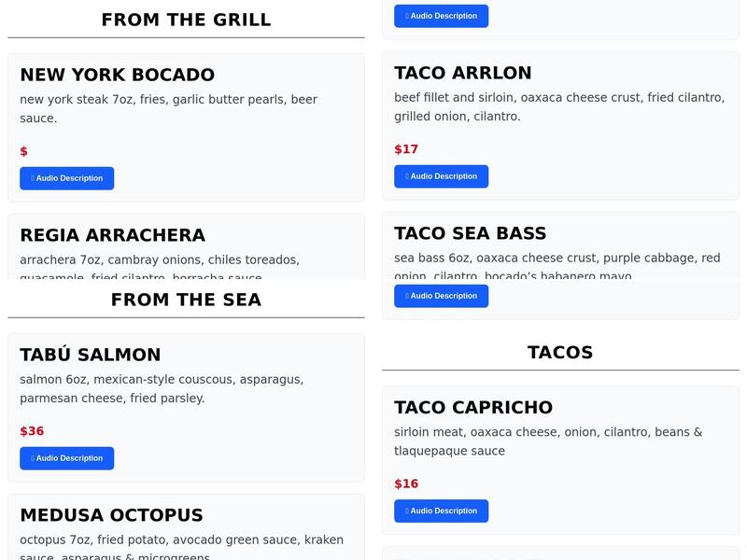Click the $16 price on Taco Capricho
This screenshot has height=560, width=747.
tap(406, 483)
